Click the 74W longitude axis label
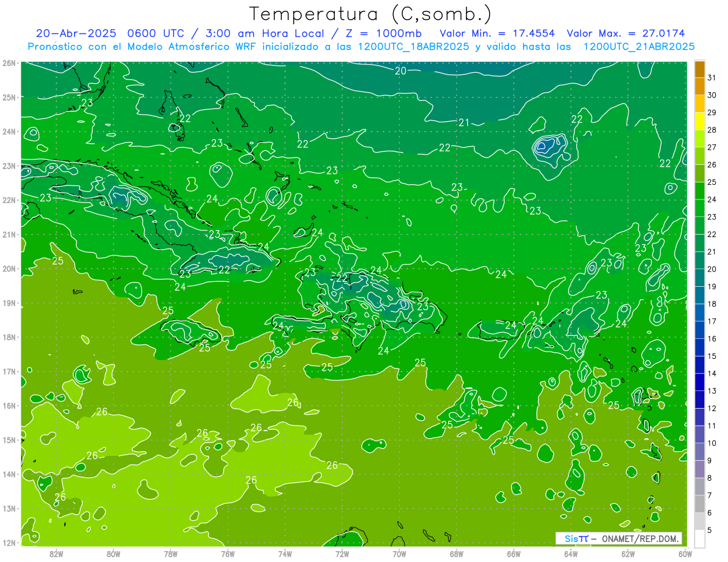The height and width of the screenshot is (562, 728). (x=285, y=553)
